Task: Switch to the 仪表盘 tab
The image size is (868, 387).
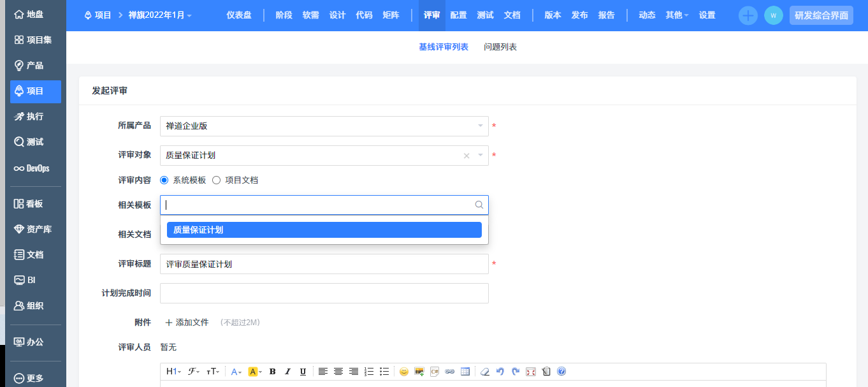Action: [239, 15]
